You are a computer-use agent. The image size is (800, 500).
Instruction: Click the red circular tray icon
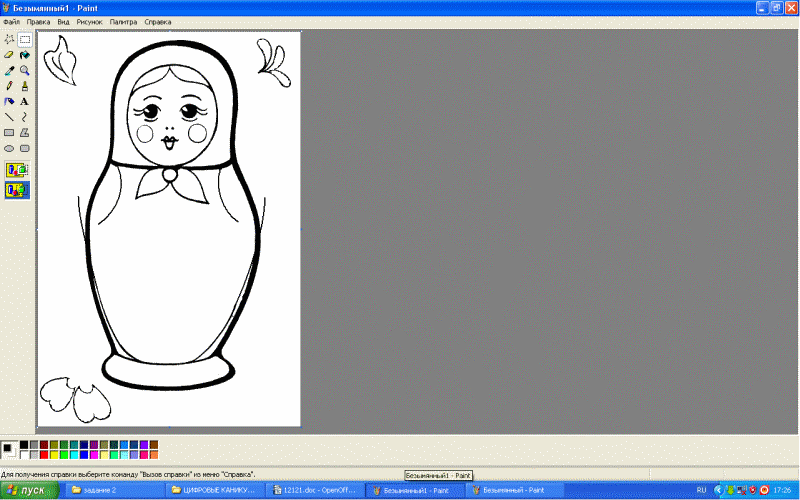pos(764,490)
